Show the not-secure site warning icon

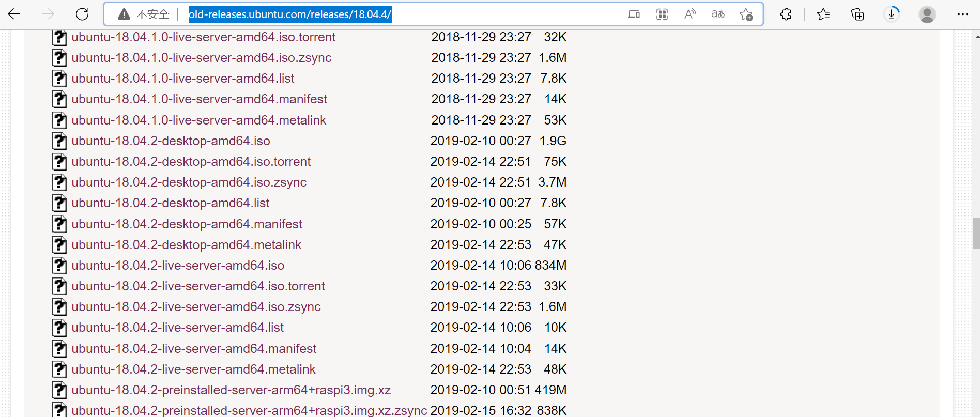(124, 14)
